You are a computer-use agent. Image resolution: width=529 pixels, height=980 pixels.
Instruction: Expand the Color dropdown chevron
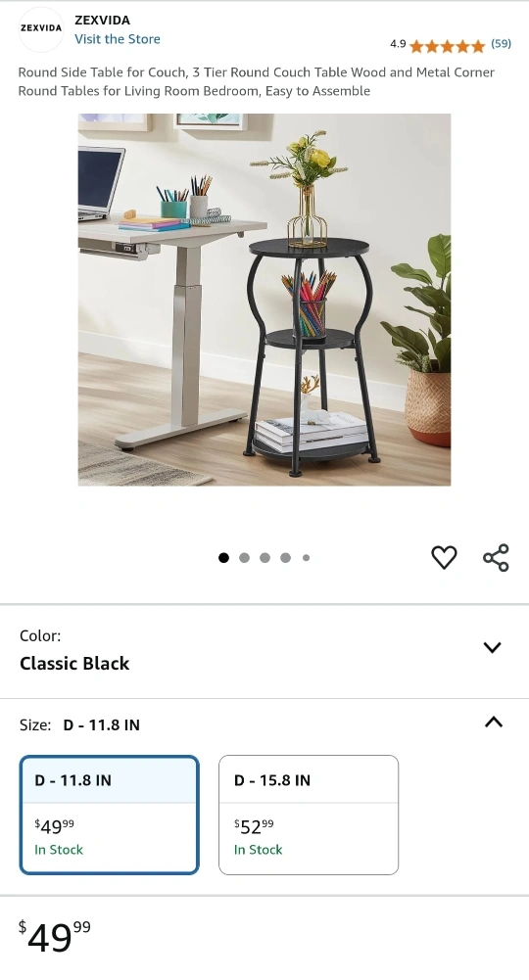point(493,647)
